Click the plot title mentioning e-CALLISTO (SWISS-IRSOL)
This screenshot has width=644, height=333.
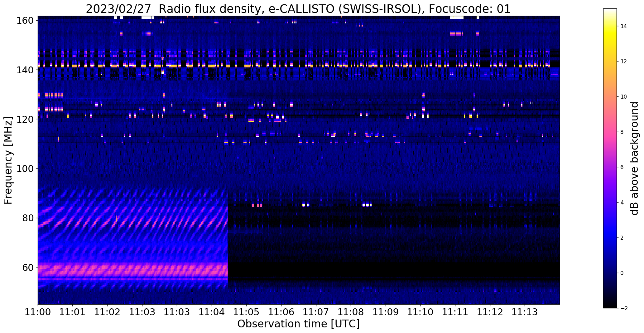pos(298,9)
